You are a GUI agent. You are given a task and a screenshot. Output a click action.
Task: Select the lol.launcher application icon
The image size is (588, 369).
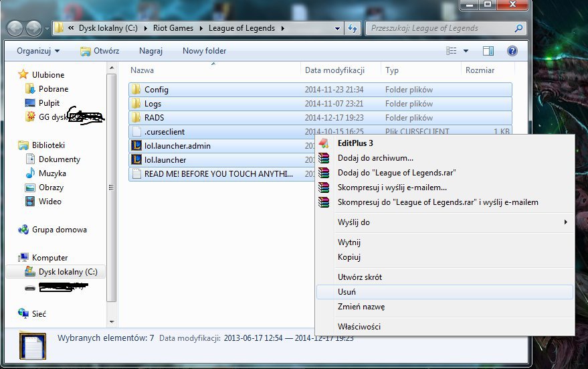[136, 160]
